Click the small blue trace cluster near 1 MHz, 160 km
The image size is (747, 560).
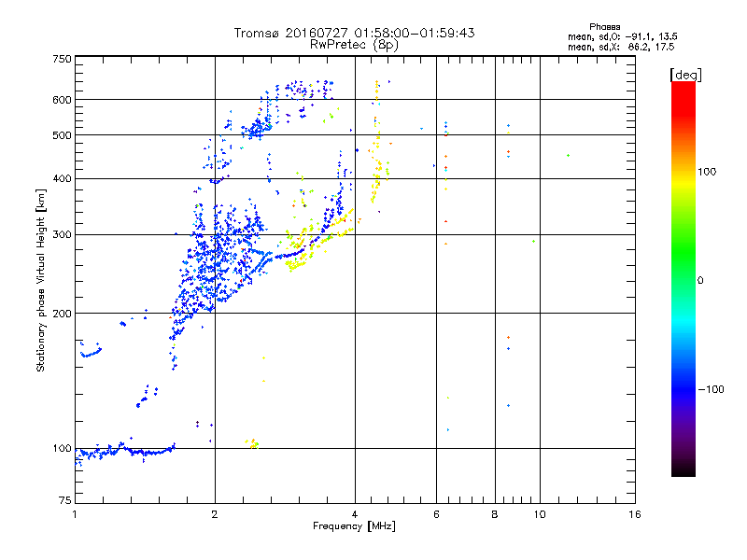pyautogui.click(x=91, y=352)
